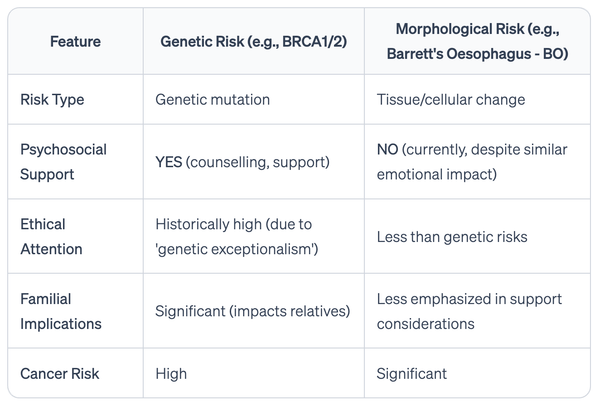Select the Cancer Risk row label
600x406 pixels.
click(x=58, y=374)
